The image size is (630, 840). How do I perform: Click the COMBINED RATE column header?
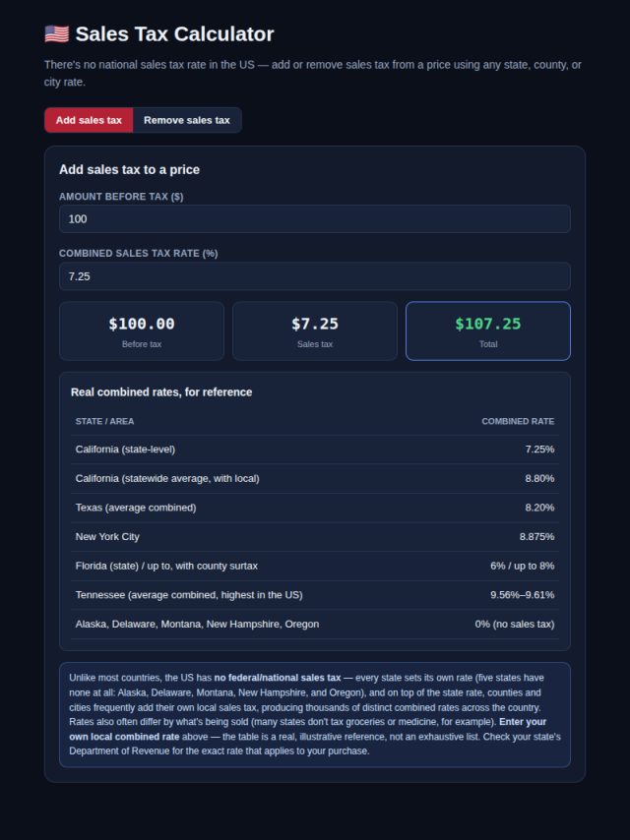click(518, 422)
